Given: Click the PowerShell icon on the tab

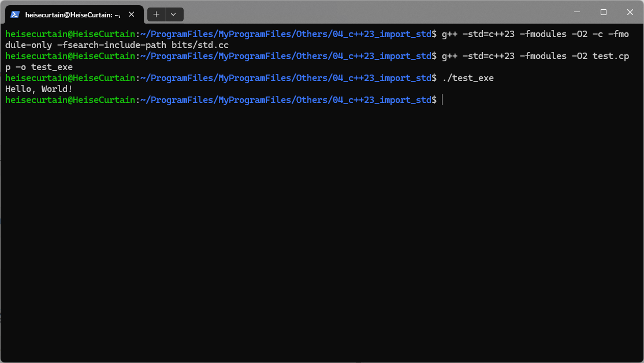Looking at the screenshot, I should click(x=15, y=14).
